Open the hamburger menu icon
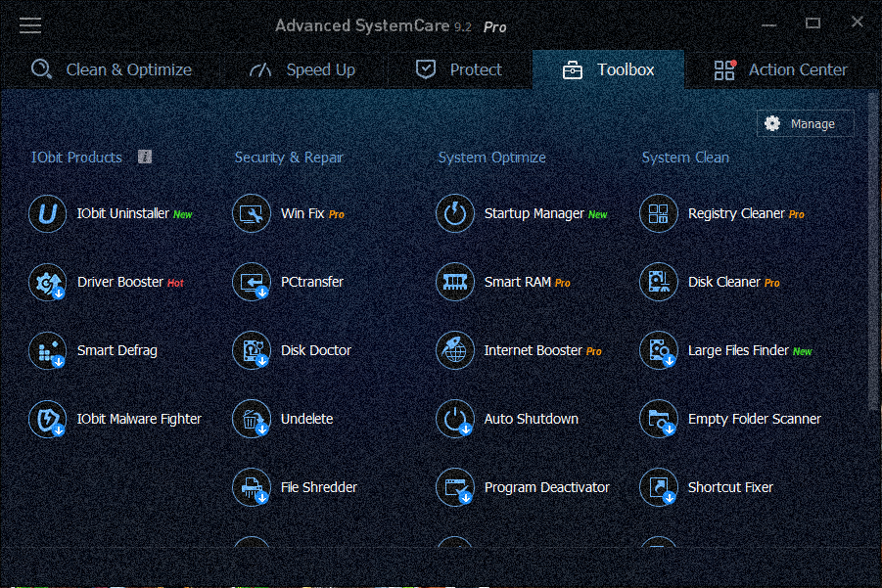Viewport: 882px width, 588px height. 30,25
